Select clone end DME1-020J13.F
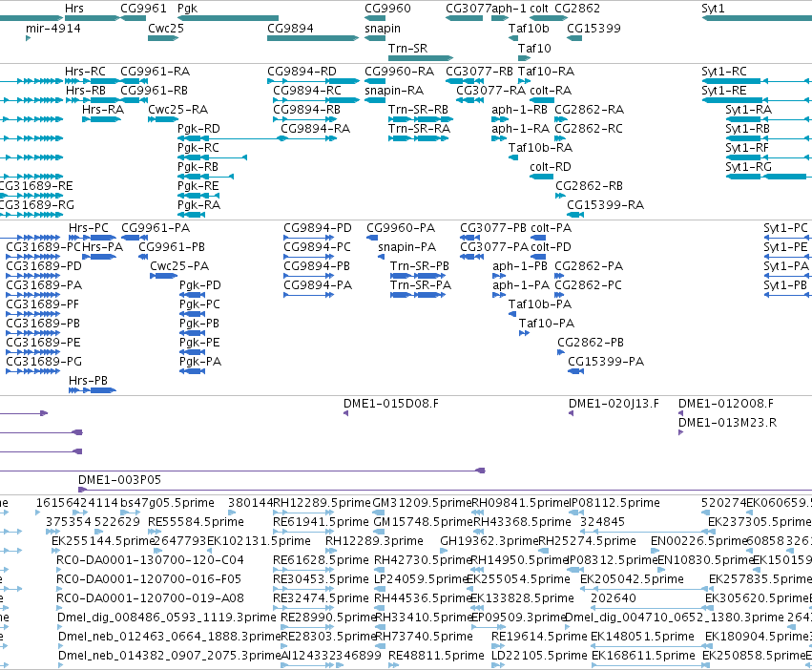Screen dimensions: 812x670 click(x=614, y=404)
